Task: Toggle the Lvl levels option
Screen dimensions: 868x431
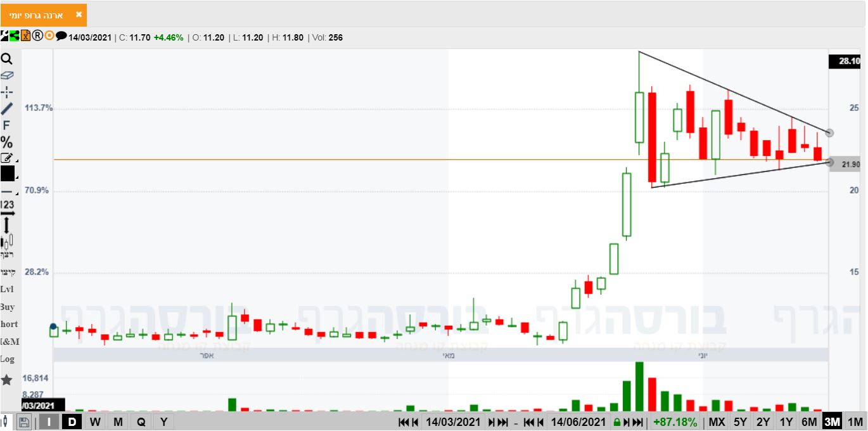Action: coord(7,289)
